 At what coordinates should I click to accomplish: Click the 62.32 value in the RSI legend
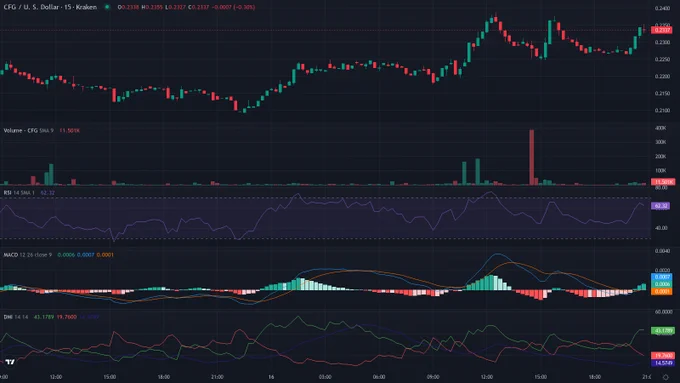(47, 193)
